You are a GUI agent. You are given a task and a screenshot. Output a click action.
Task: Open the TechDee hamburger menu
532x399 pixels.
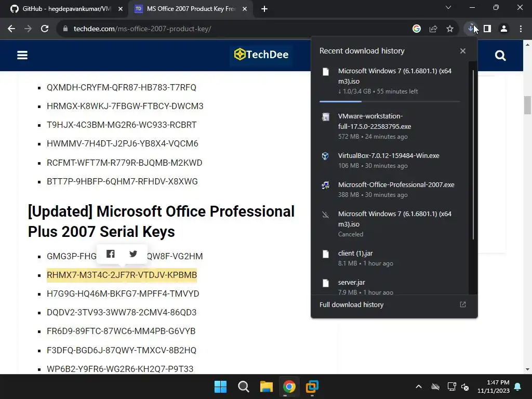point(22,55)
